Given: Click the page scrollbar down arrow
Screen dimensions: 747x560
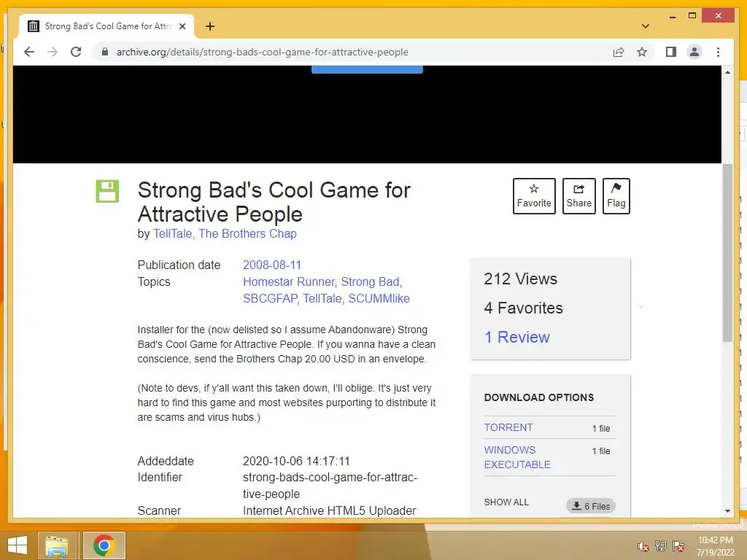Looking at the screenshot, I should [727, 511].
